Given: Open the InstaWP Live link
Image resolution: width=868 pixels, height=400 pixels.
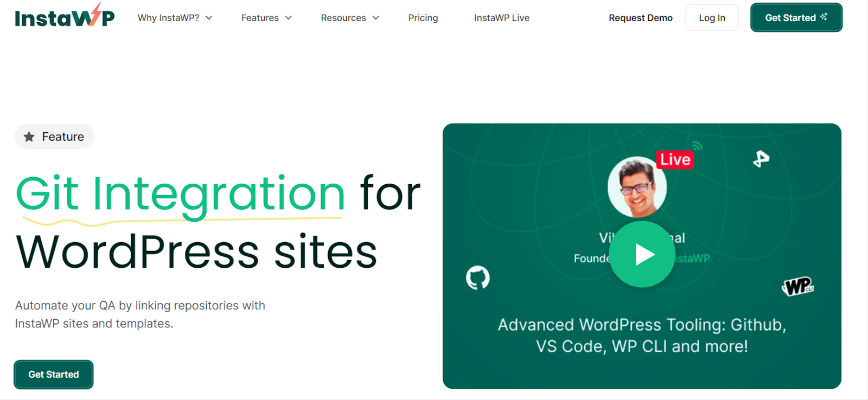Looking at the screenshot, I should point(502,18).
